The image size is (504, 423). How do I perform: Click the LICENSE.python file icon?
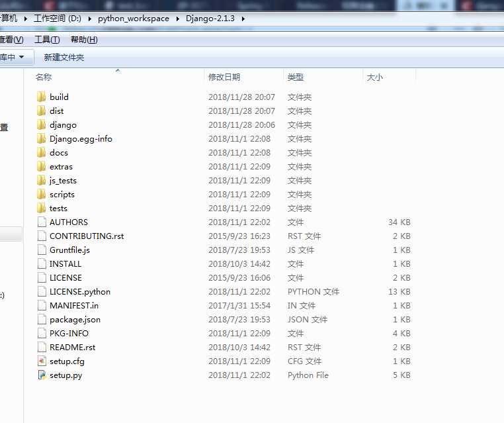42,291
